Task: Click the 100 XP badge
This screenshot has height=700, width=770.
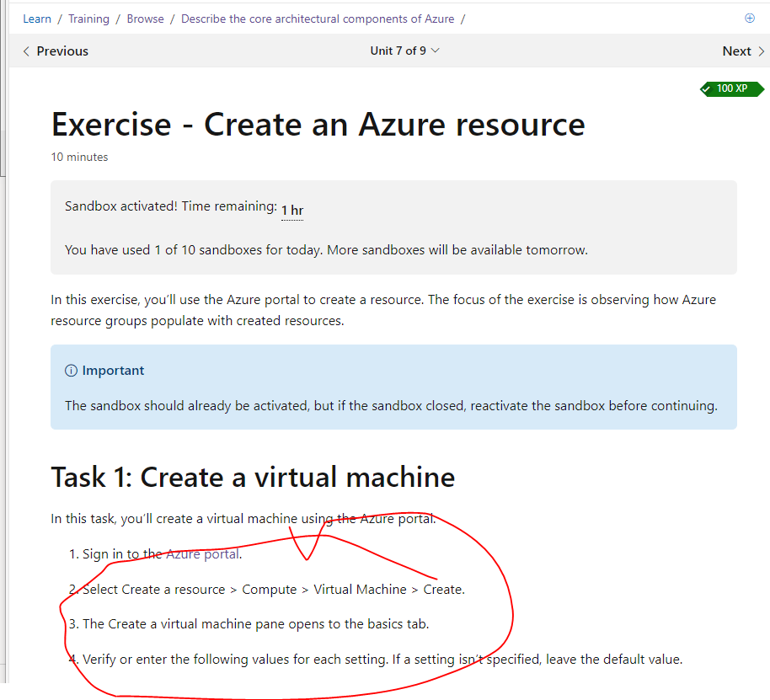Action: click(732, 88)
